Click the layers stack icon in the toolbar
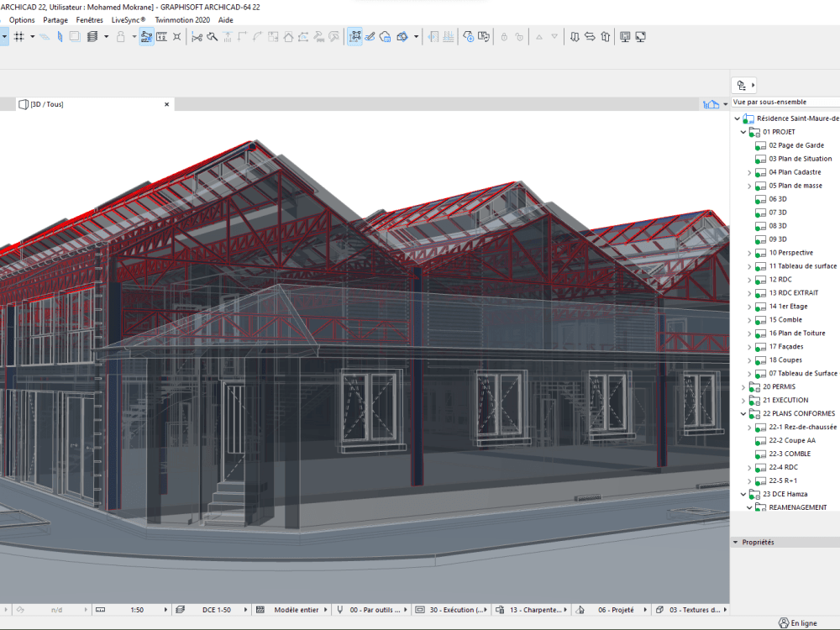The height and width of the screenshot is (630, 840). [x=92, y=36]
